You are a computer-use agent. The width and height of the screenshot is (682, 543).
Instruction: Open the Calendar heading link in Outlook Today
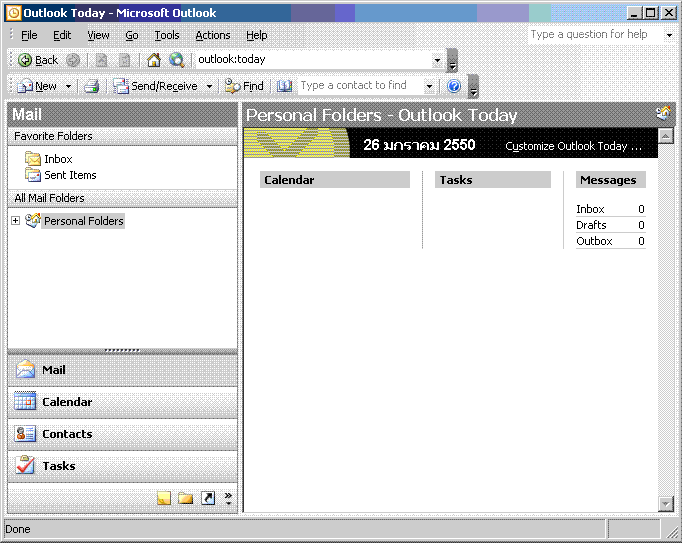click(289, 180)
